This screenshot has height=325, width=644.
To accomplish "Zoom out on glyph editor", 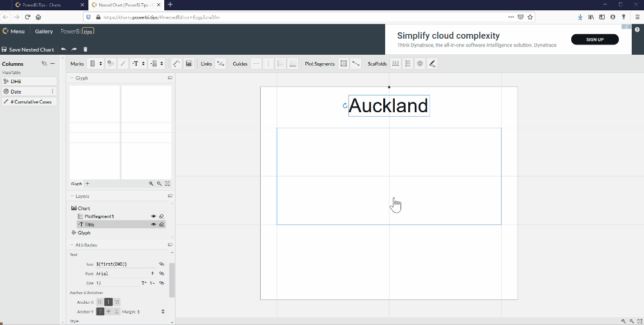I will (159, 184).
